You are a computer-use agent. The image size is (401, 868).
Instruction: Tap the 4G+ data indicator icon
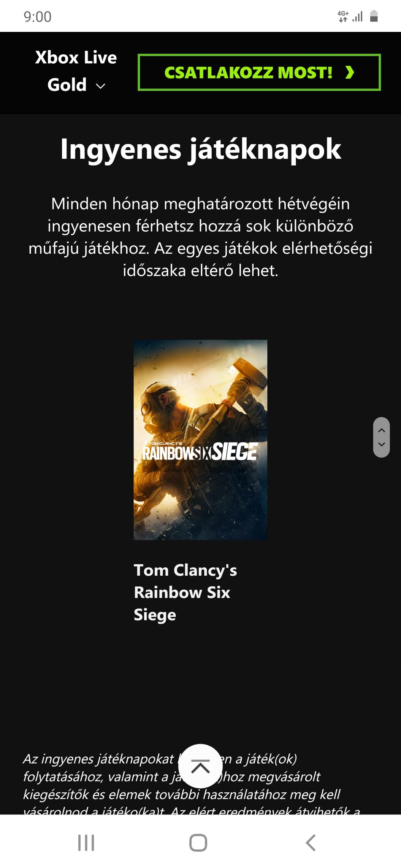pos(343,16)
